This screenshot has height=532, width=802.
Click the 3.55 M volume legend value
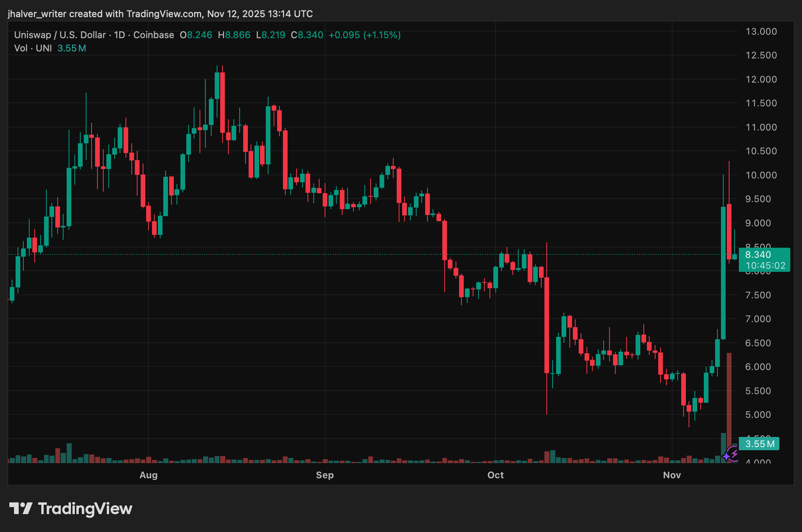pyautogui.click(x=72, y=48)
